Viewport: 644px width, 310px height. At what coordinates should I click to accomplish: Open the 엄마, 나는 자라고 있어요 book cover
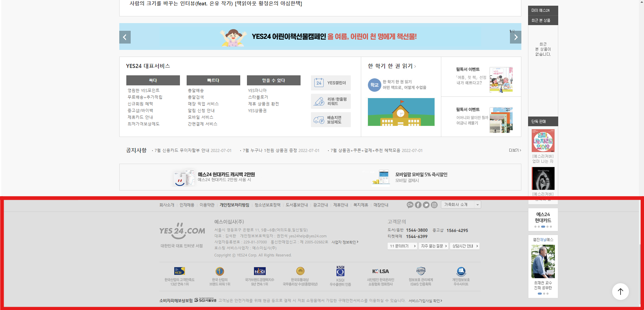click(543, 141)
